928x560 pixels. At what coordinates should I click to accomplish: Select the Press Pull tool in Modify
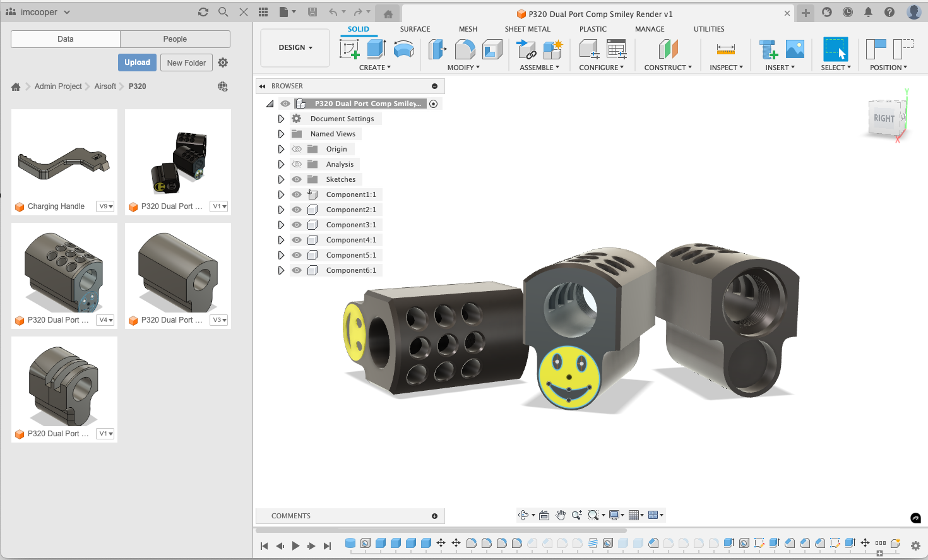click(437, 49)
